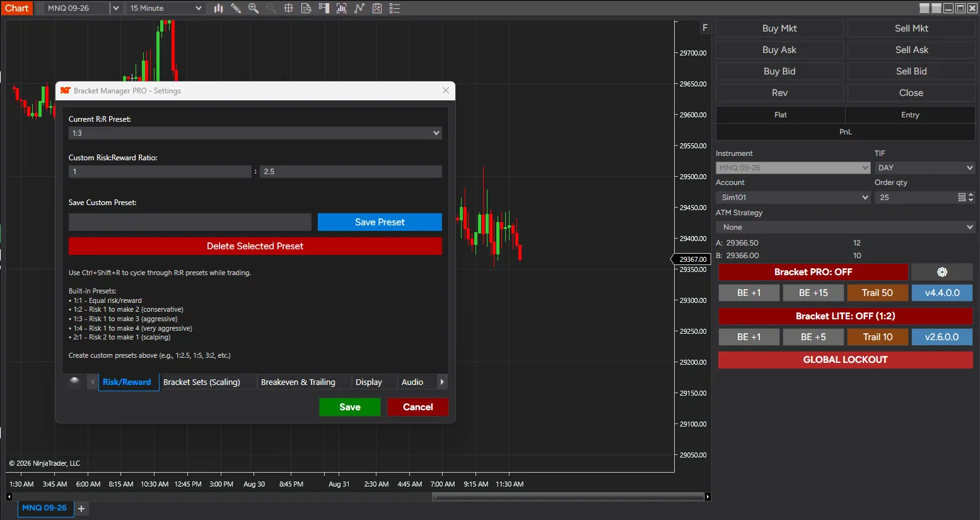Click first gray window option square
This screenshot has width=980, height=520.
925,8
